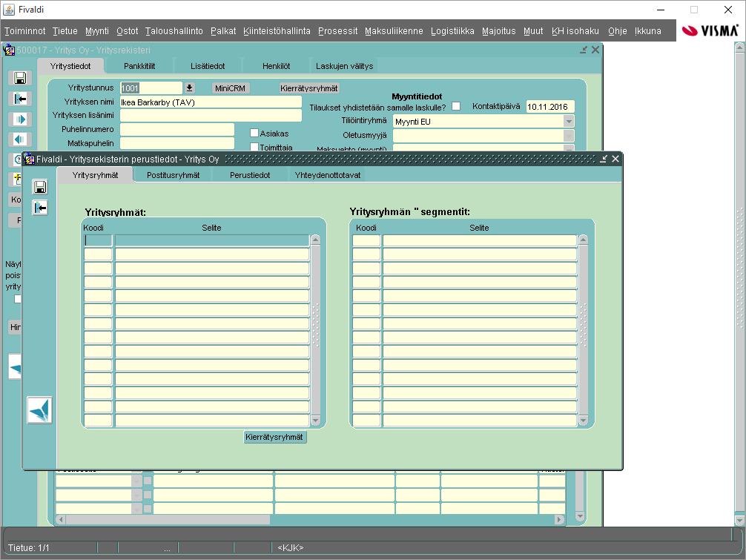Click first Selite cell in segmentit list

pyautogui.click(x=480, y=240)
